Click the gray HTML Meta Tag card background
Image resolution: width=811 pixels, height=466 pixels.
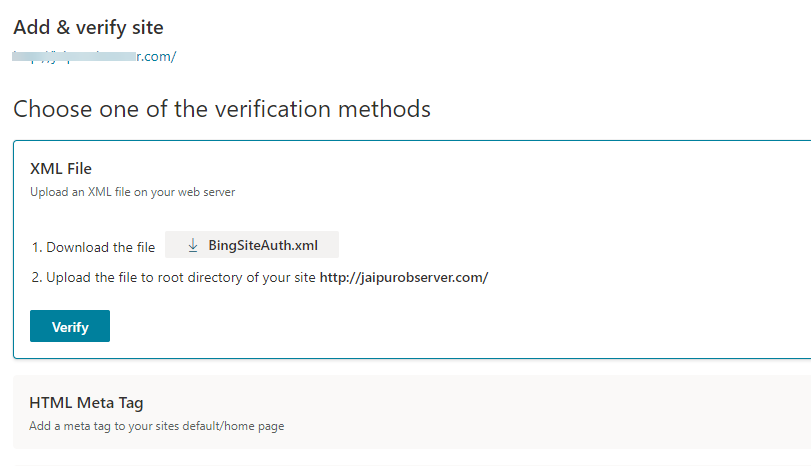point(517,412)
